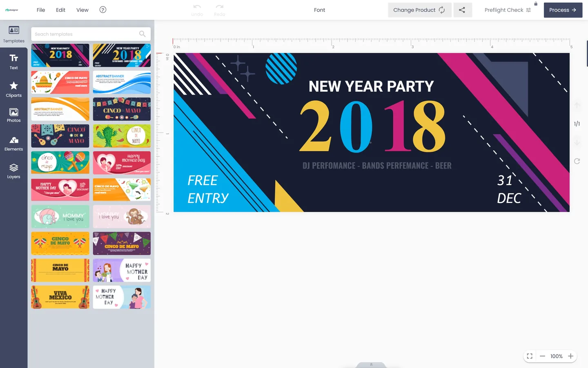Select the large 2018 on canvas
The height and width of the screenshot is (368, 588).
pyautogui.click(x=372, y=127)
